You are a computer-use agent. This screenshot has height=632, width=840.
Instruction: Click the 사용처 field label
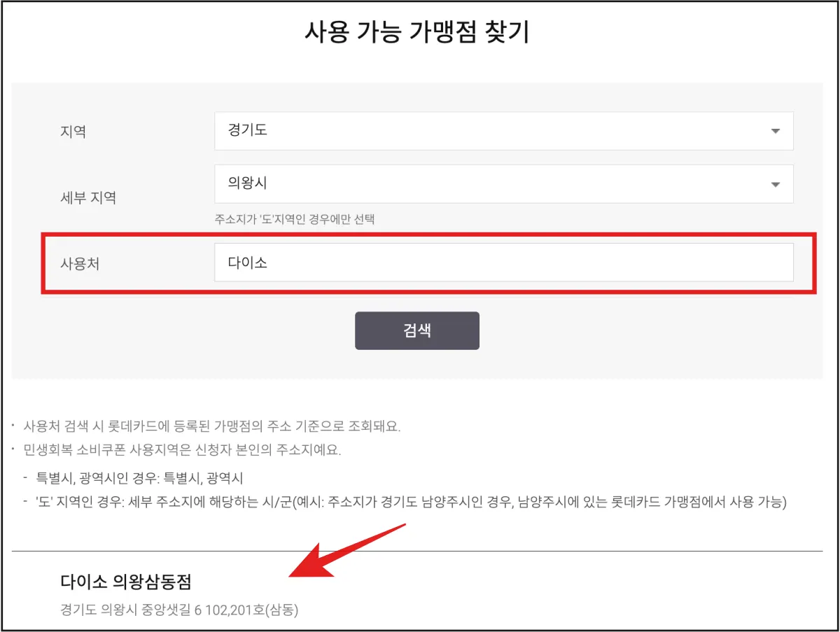80,263
